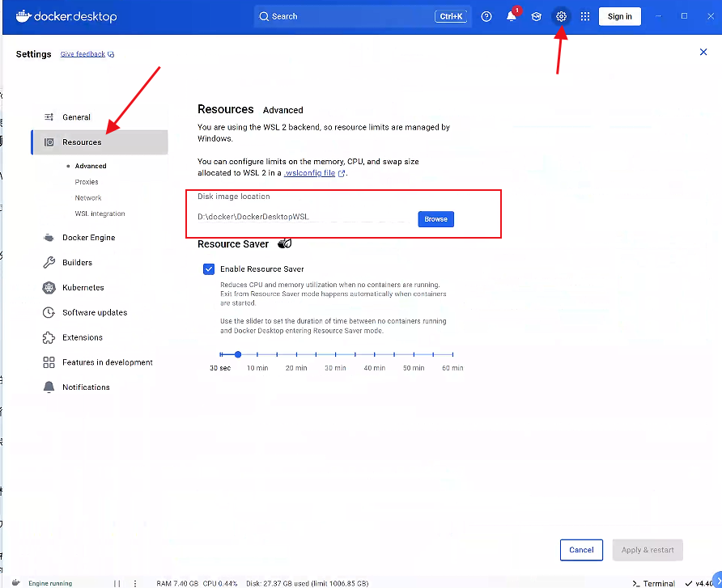Click the Ctrl+K shortcut badge
The width and height of the screenshot is (722, 588).
[451, 16]
